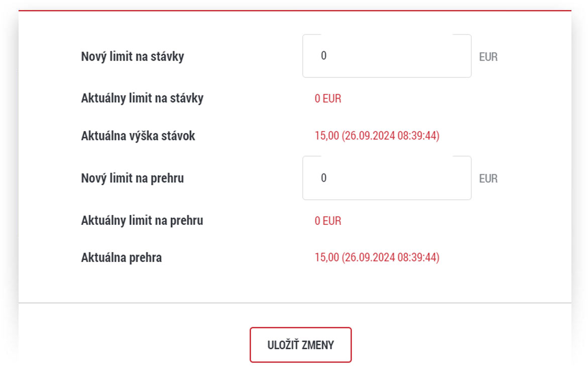Select the value 0 in the loss limit field

tap(324, 178)
